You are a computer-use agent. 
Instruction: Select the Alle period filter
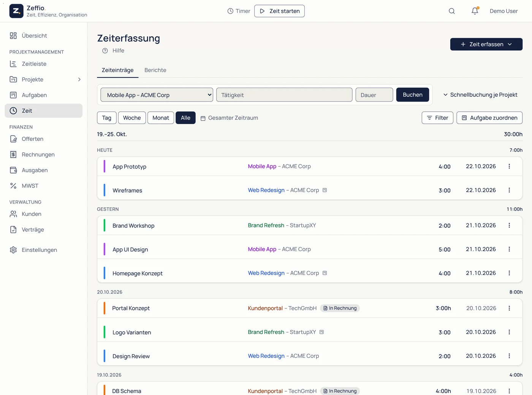point(185,118)
